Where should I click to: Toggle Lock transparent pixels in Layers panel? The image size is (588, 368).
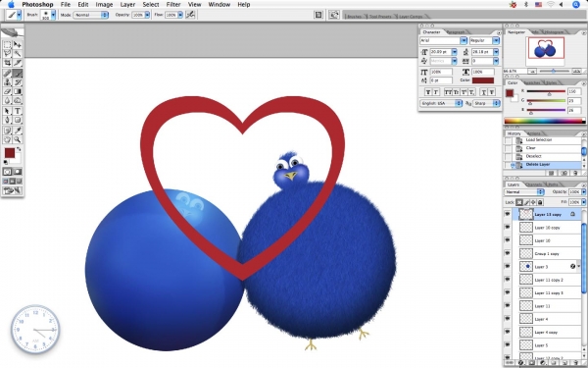(519, 202)
